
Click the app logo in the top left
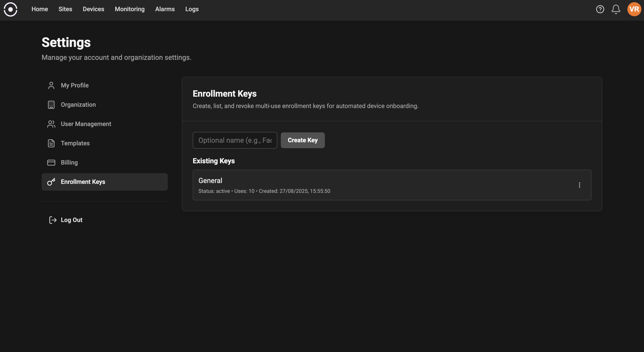coord(11,9)
